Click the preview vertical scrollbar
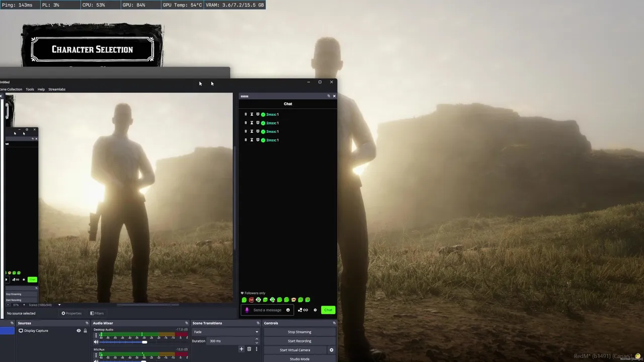644x362 pixels. pos(235,197)
